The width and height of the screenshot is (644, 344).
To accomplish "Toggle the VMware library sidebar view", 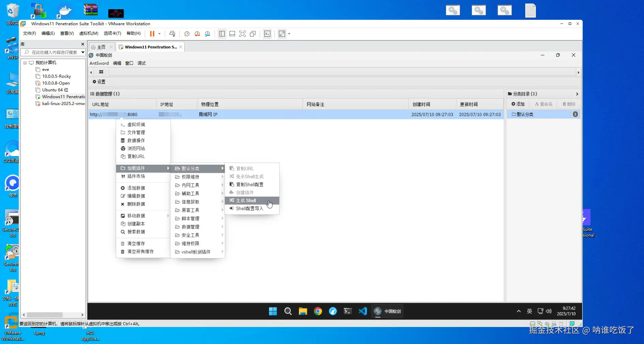I will (222, 34).
